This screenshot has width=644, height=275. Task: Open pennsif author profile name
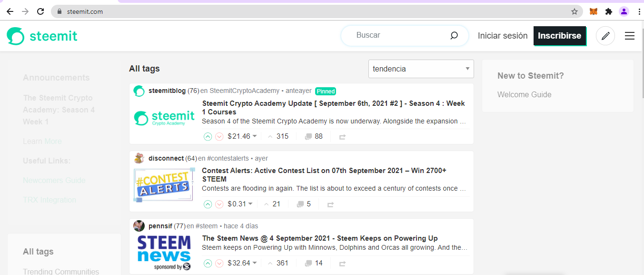point(160,226)
